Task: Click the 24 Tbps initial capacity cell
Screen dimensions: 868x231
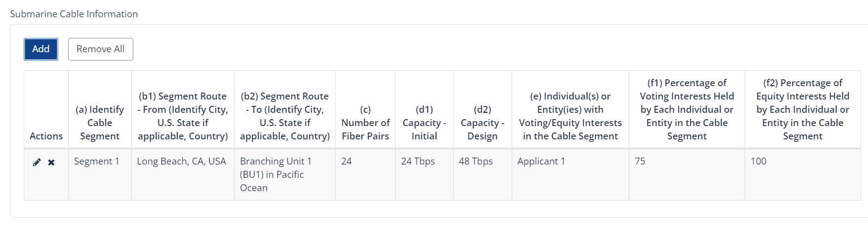Action: click(x=418, y=162)
